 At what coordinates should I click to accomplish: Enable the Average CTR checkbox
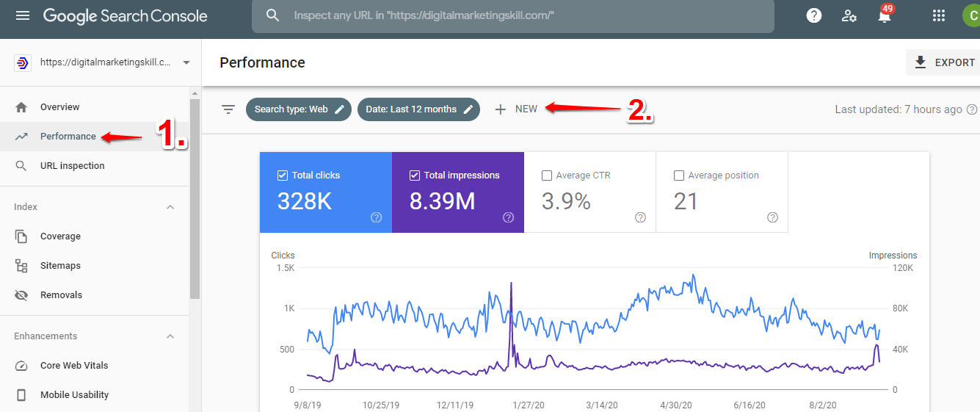point(547,176)
